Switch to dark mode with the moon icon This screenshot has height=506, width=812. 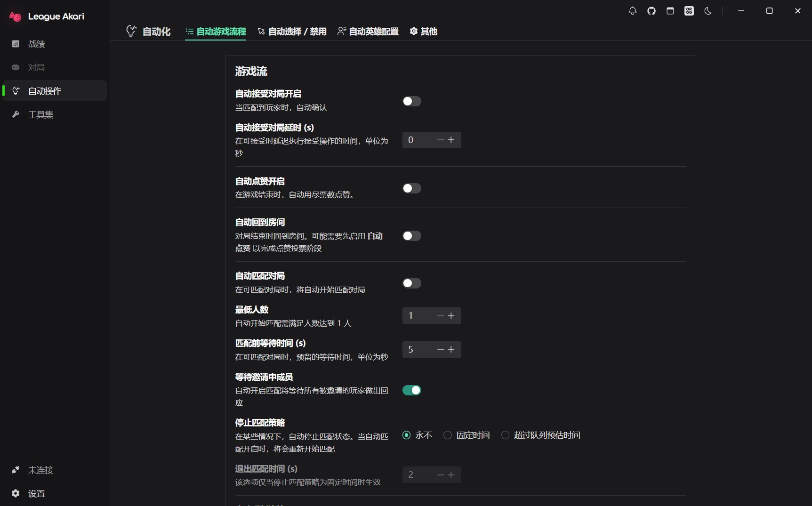(707, 11)
